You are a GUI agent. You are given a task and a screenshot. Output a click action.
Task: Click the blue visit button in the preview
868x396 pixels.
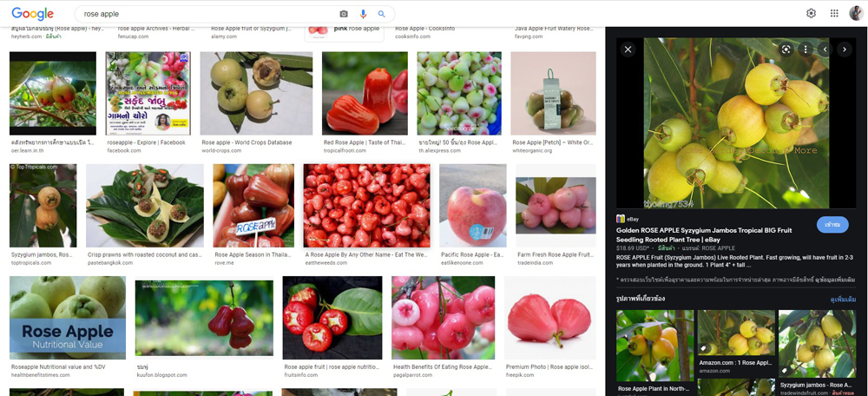pyautogui.click(x=832, y=224)
